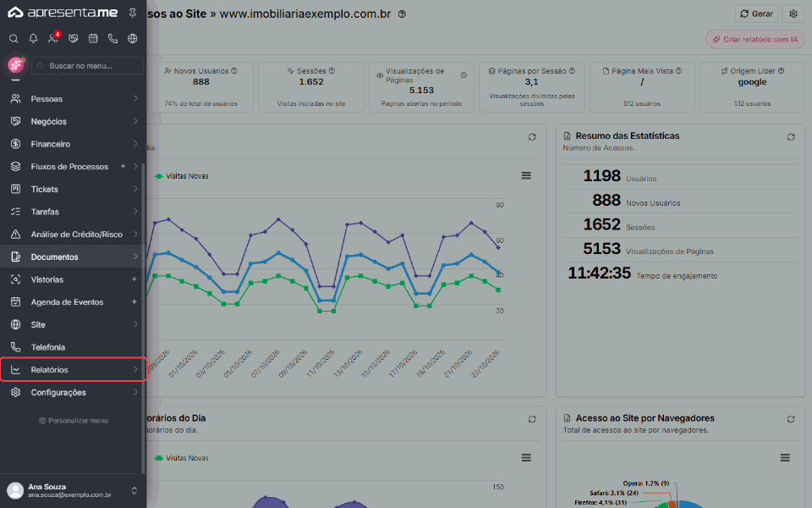Click the magnifier search icon in sidebar toolbar
The width and height of the screenshot is (812, 508).
[14, 38]
